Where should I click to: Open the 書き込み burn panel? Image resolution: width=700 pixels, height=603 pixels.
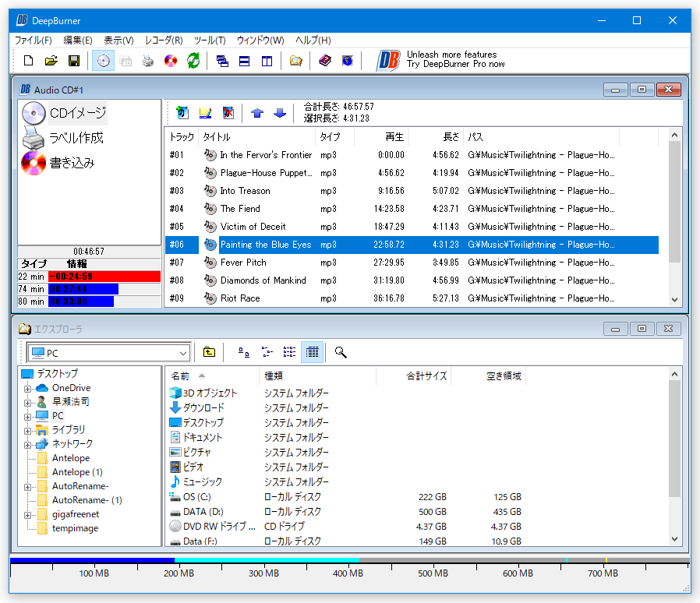point(58,163)
